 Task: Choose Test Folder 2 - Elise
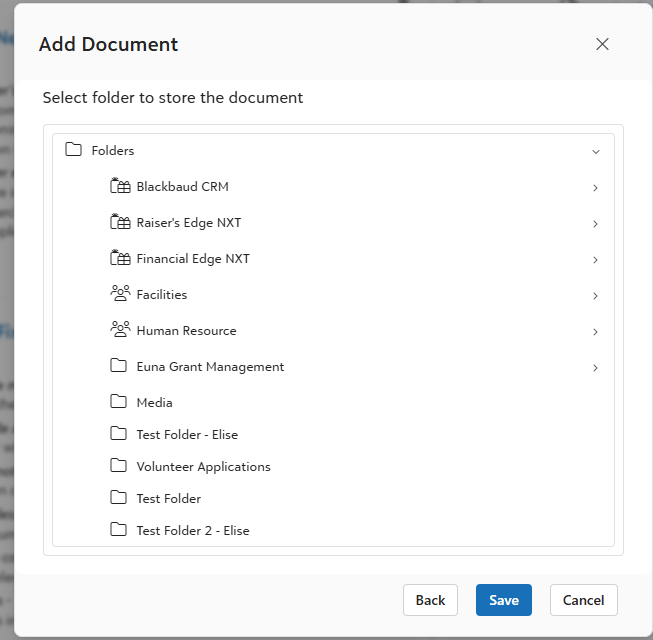[x=192, y=530]
